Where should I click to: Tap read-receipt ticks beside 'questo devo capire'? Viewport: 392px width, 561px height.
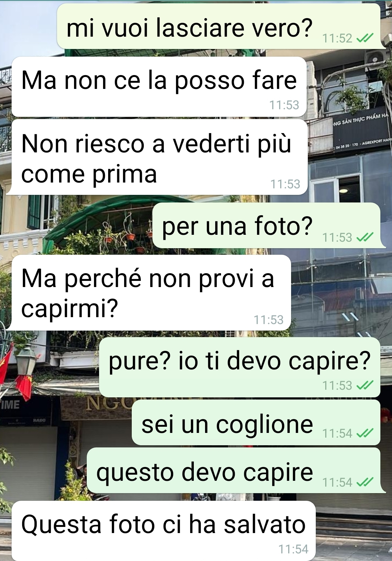click(x=365, y=482)
